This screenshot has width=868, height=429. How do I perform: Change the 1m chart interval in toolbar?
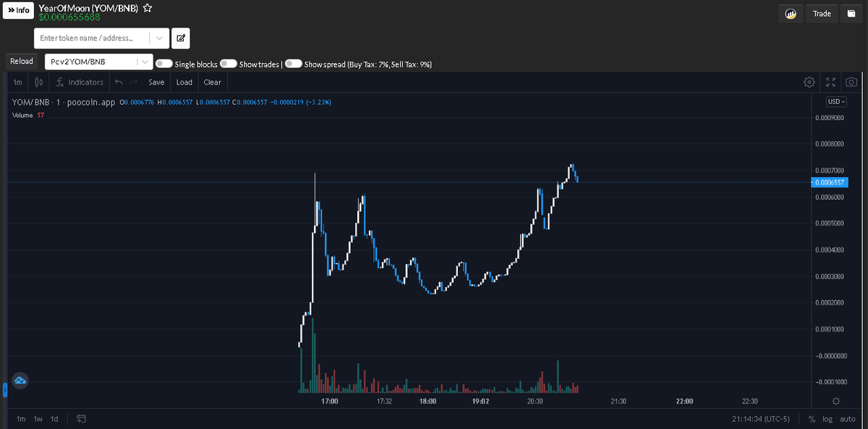pos(17,82)
